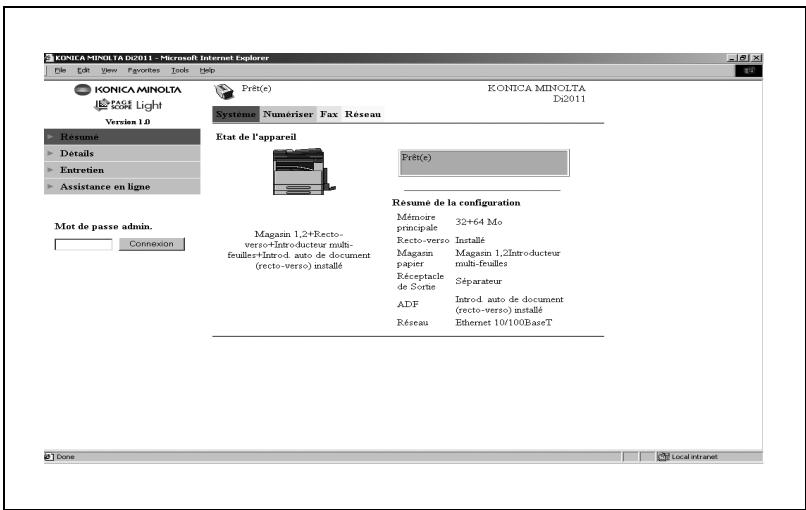Open the Edit menu
Image resolution: width=806 pixels, height=510 pixels.
83,70
